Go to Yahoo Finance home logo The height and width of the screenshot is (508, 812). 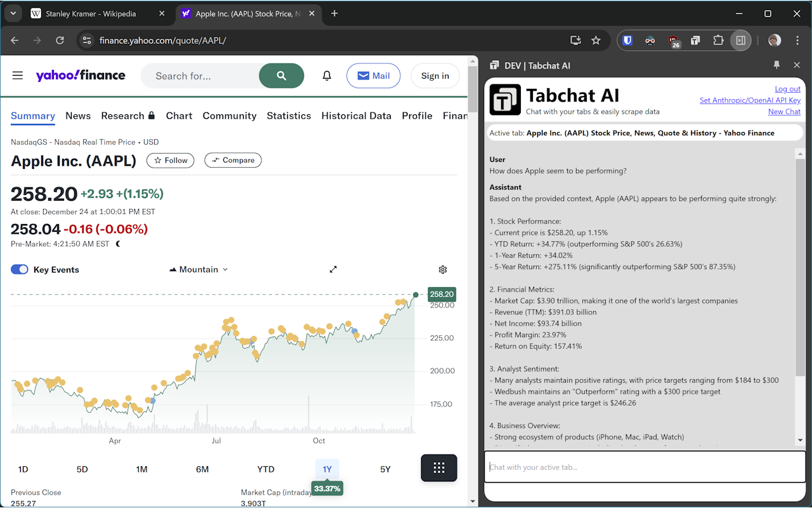[x=81, y=76]
